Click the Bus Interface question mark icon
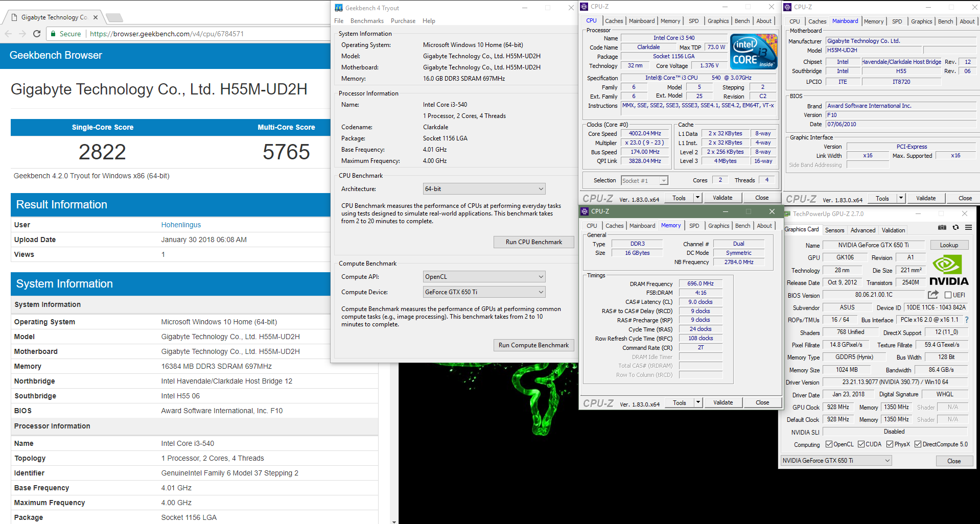980x524 pixels. pyautogui.click(x=966, y=320)
